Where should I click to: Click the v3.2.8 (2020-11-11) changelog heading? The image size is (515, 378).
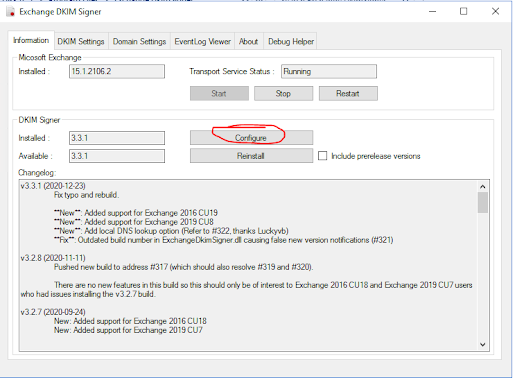53,258
